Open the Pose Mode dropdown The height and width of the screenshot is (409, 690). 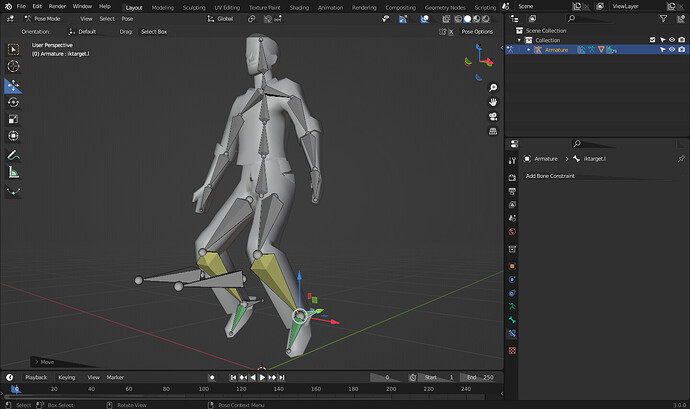(44, 19)
